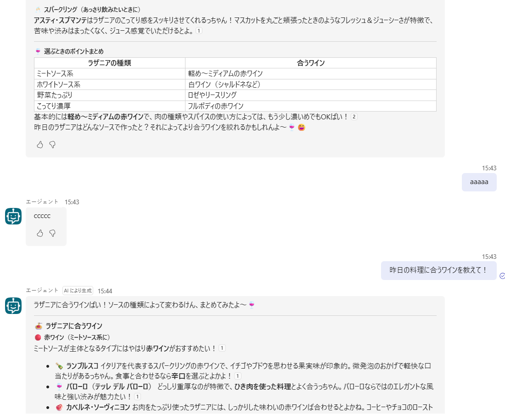
Task: Click the ロゼやリースリング cell
Action: tap(311, 95)
